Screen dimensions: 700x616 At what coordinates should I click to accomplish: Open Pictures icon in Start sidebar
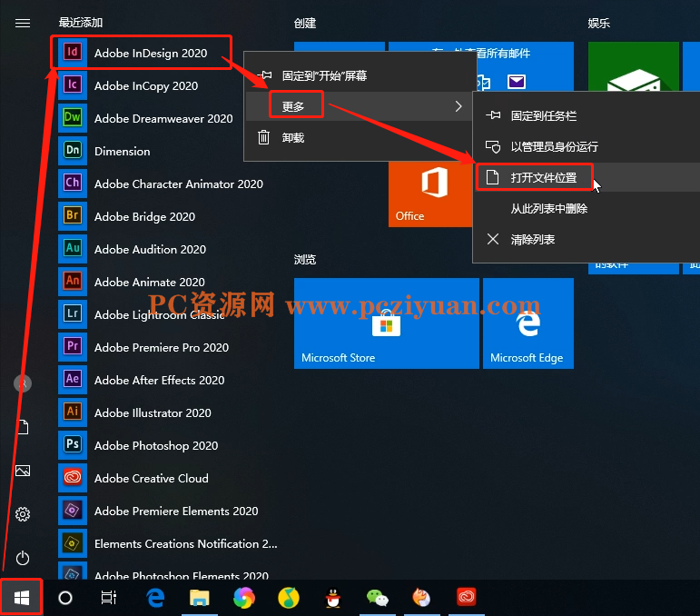[23, 471]
